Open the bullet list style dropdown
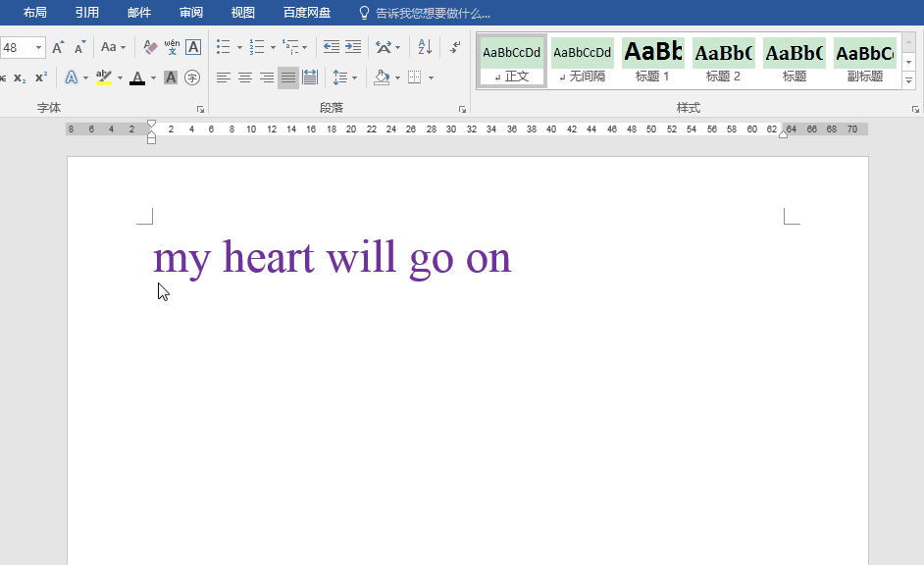Viewport: 924px width, 565px height. [239, 47]
